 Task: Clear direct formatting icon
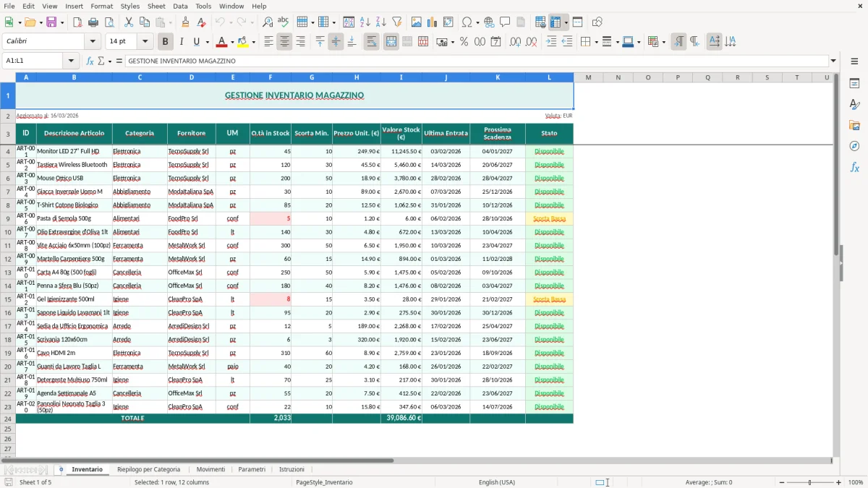(200, 22)
